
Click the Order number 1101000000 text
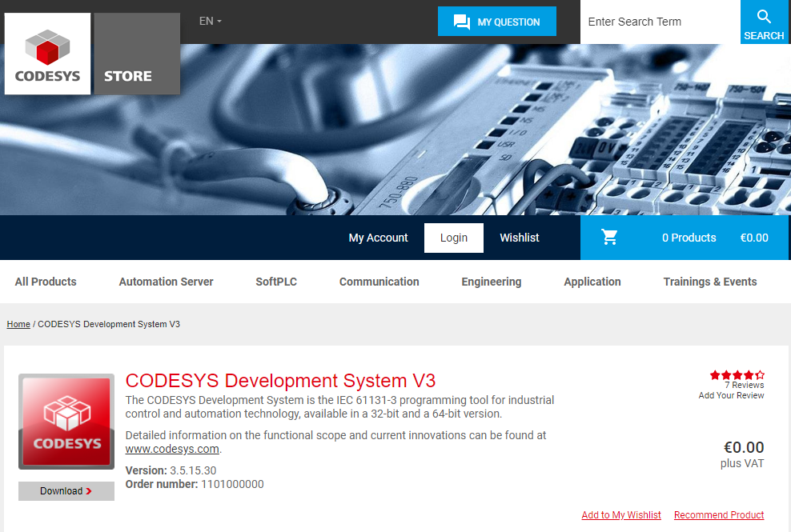point(195,484)
